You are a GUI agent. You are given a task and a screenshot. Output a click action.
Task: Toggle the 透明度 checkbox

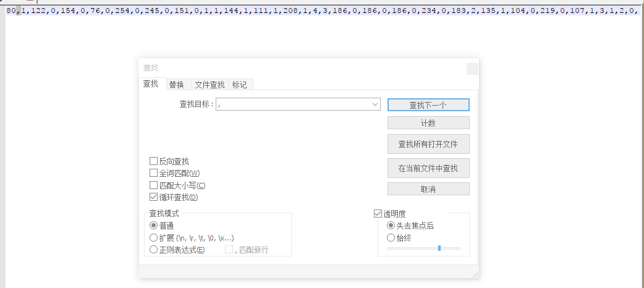pos(378,214)
